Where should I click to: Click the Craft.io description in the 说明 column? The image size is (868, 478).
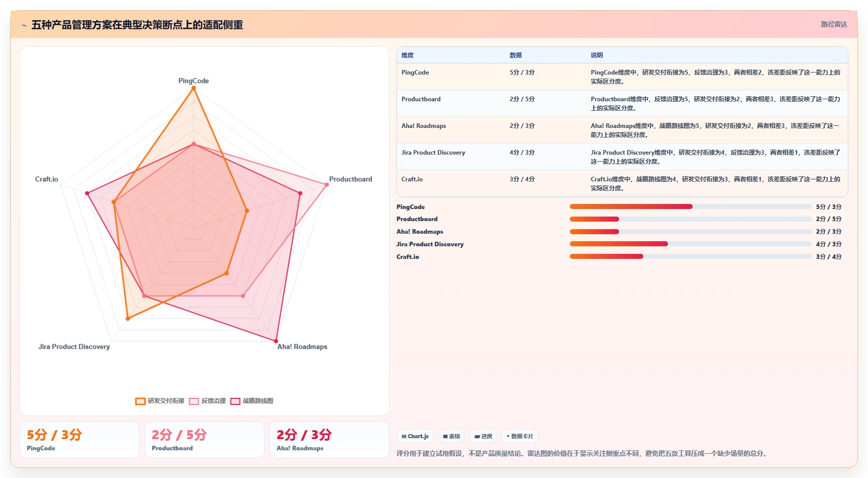tap(715, 184)
